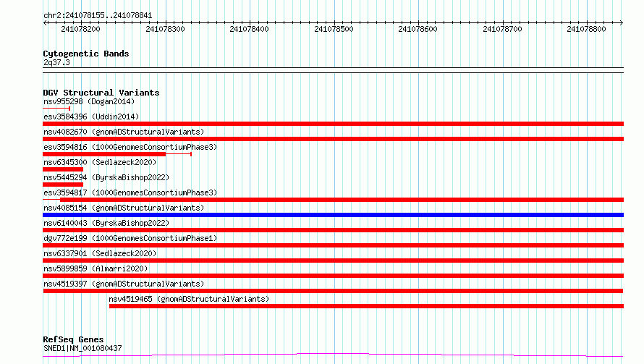Image resolution: width=644 pixels, height=364 pixels.
Task: Click the magenta SNED1 gene line
Action: pyautogui.click(x=333, y=355)
